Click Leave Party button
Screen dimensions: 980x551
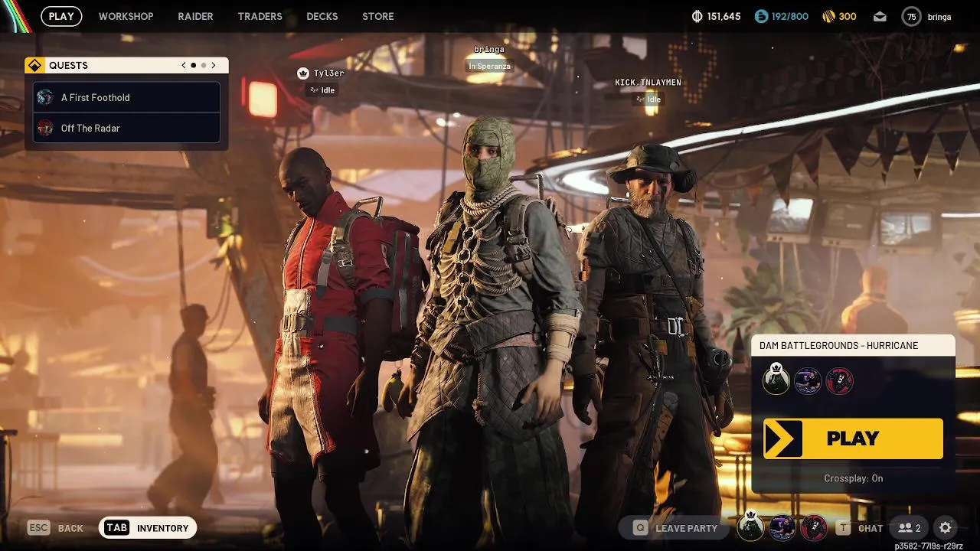676,528
